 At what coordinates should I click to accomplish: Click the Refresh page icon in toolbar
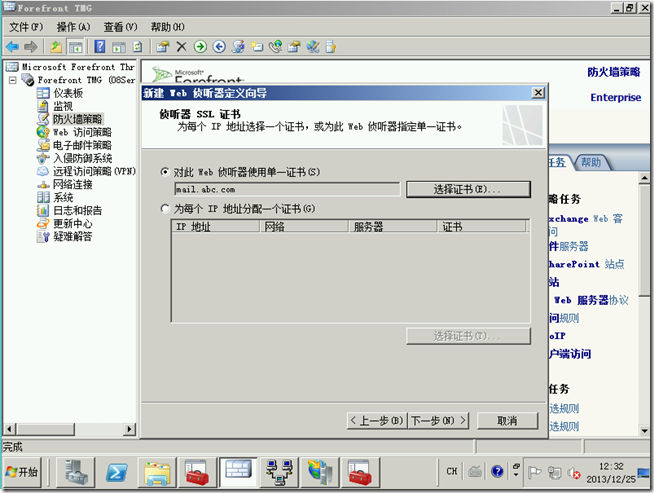[x=138, y=47]
